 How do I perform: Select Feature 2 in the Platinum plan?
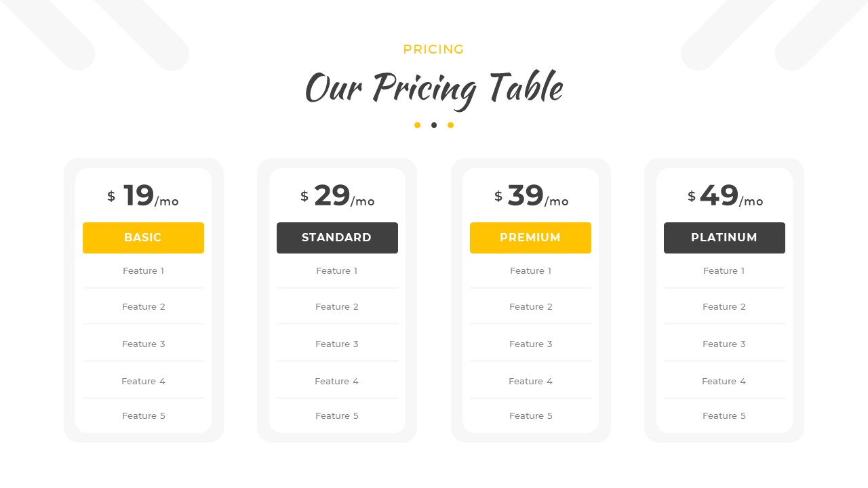click(x=724, y=307)
